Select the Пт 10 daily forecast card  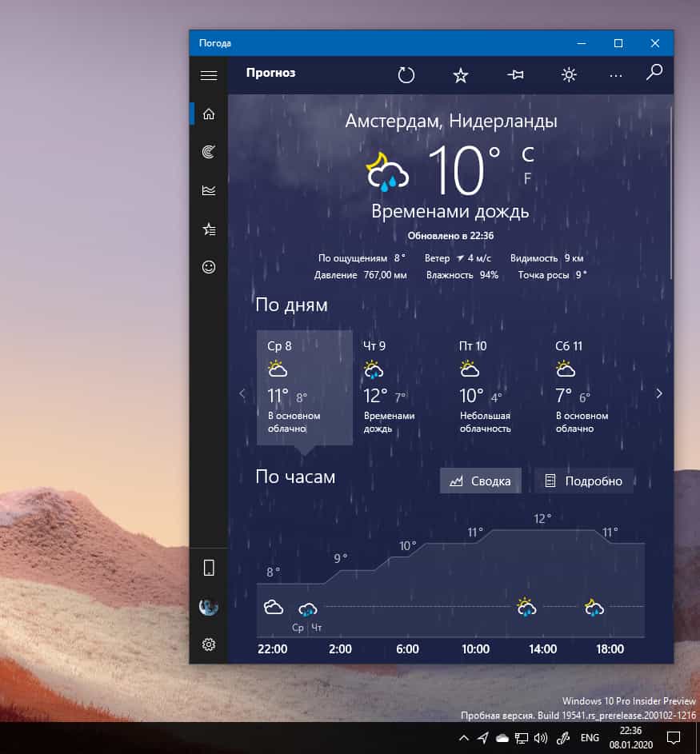496,387
